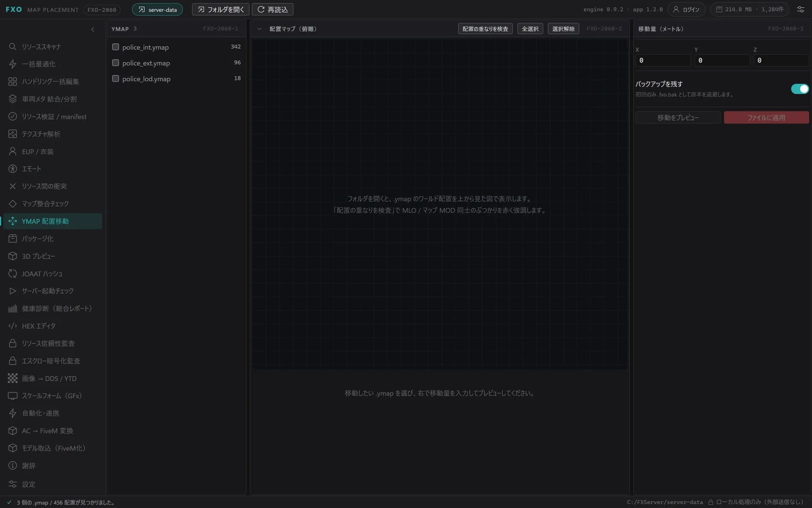812x508 pixels.
Task: Click the ファイルに適用 button
Action: point(766,118)
